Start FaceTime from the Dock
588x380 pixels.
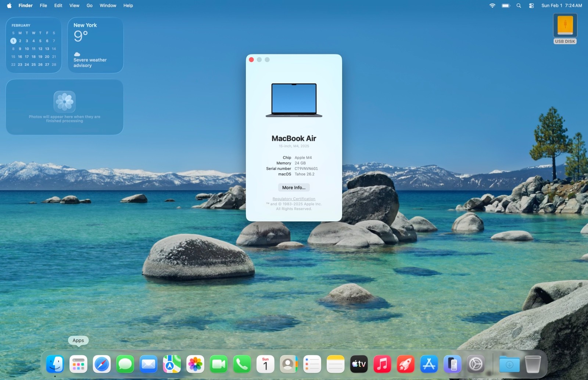tap(219, 364)
